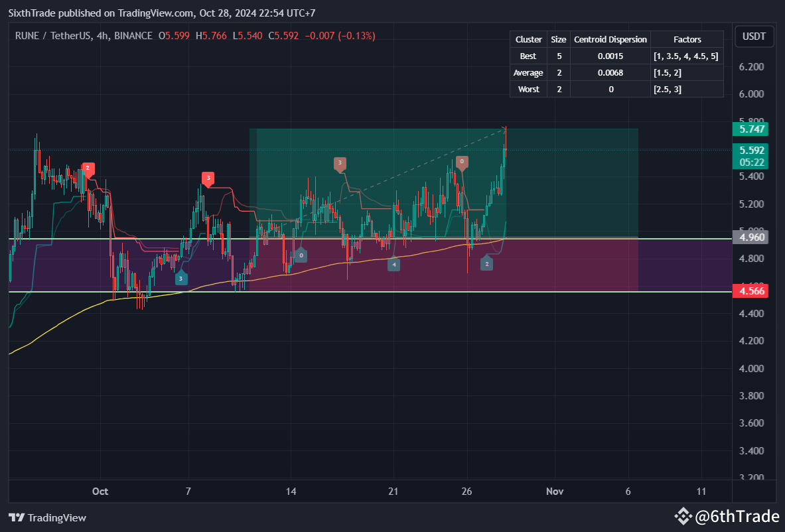Select the red "3" signal pin near early October

click(208, 178)
